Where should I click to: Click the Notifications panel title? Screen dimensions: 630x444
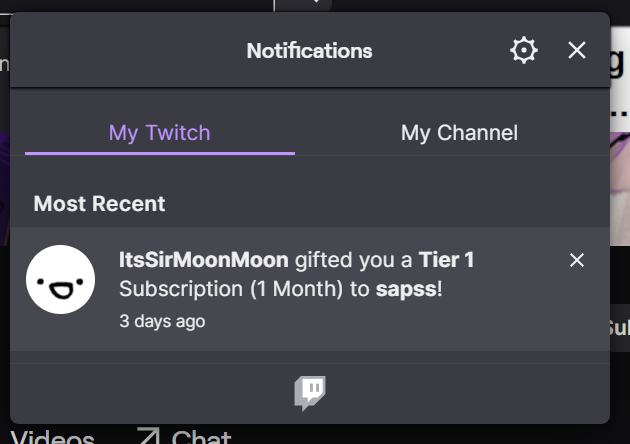point(309,50)
